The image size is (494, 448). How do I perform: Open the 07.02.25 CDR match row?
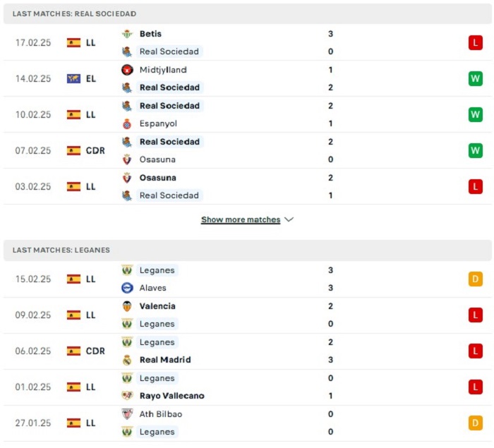[x=248, y=150]
